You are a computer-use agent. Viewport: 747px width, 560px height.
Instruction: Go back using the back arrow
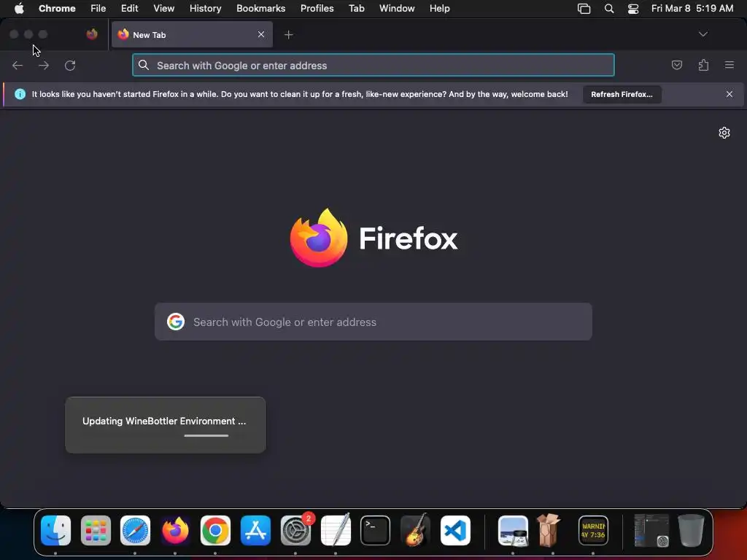click(x=18, y=65)
